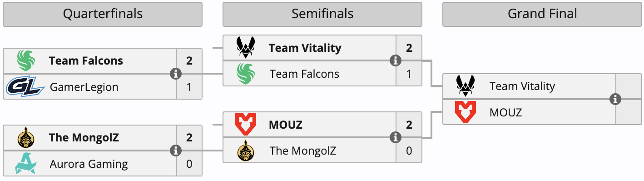Viewport: 644px width, 181px height.
Task: Click the GamerLegion GL logo
Action: point(25,86)
